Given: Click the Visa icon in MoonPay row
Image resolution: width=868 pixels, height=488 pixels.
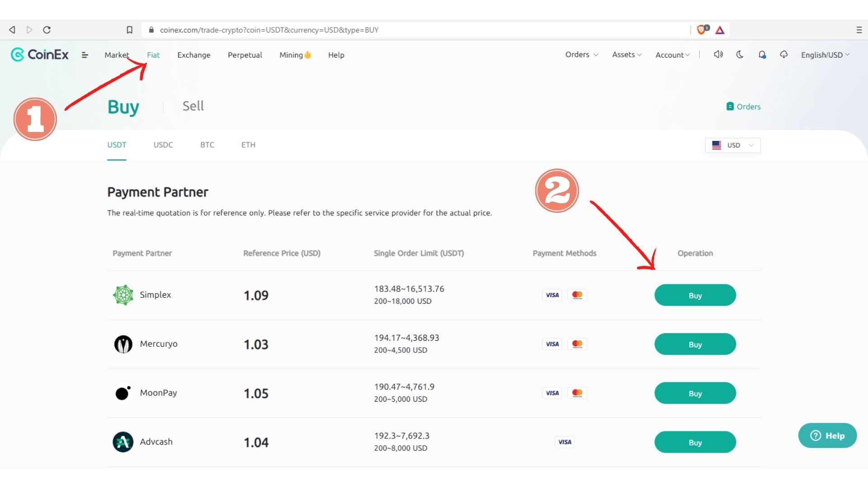Looking at the screenshot, I should tap(552, 393).
